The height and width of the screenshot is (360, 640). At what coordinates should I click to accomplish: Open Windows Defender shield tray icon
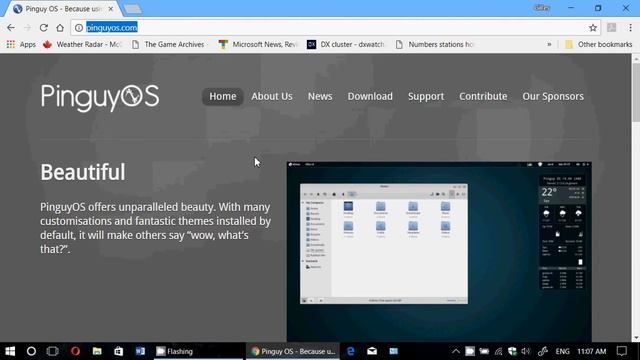point(512,351)
